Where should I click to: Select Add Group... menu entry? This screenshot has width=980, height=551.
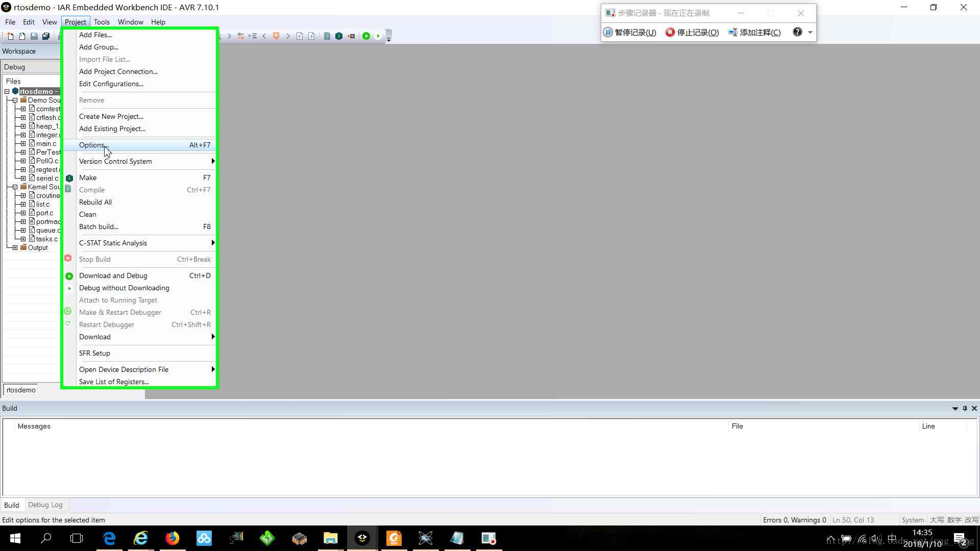click(x=139, y=47)
